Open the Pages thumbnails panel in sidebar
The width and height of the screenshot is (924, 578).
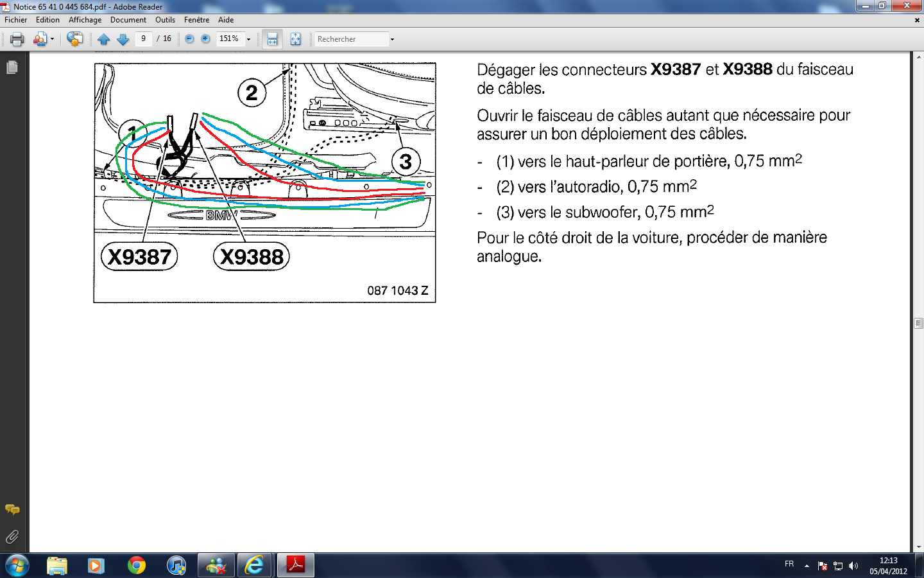(x=12, y=67)
